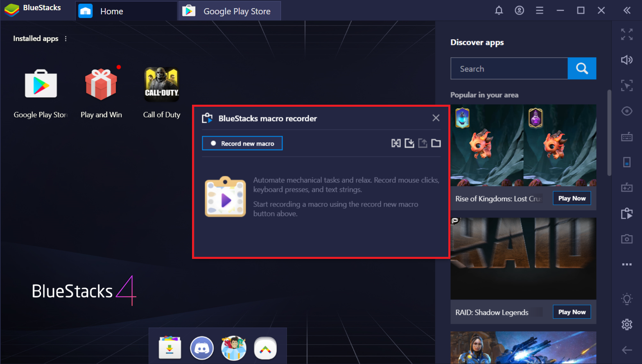Open the Rise of Kingdoms banner image
Image resolution: width=642 pixels, height=364 pixels.
523,145
